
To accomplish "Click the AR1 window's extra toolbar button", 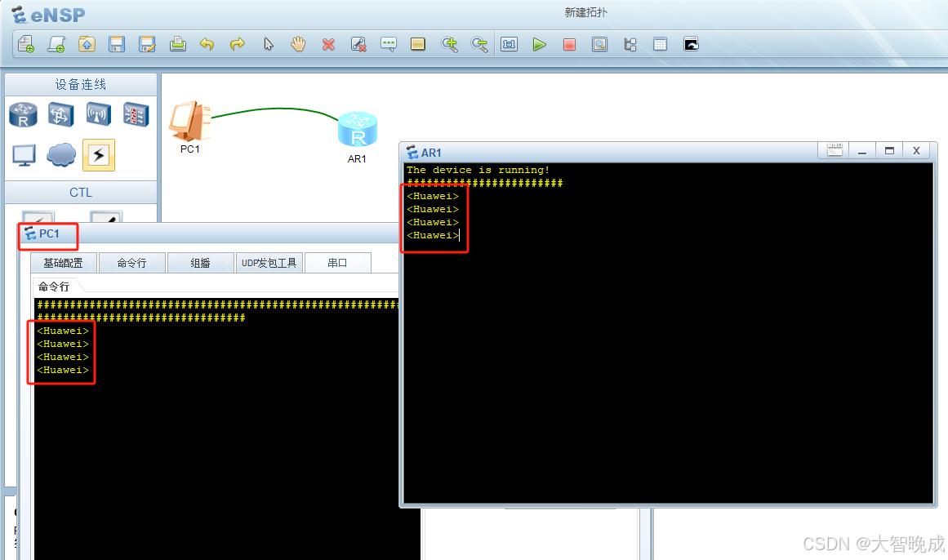I will (835, 150).
